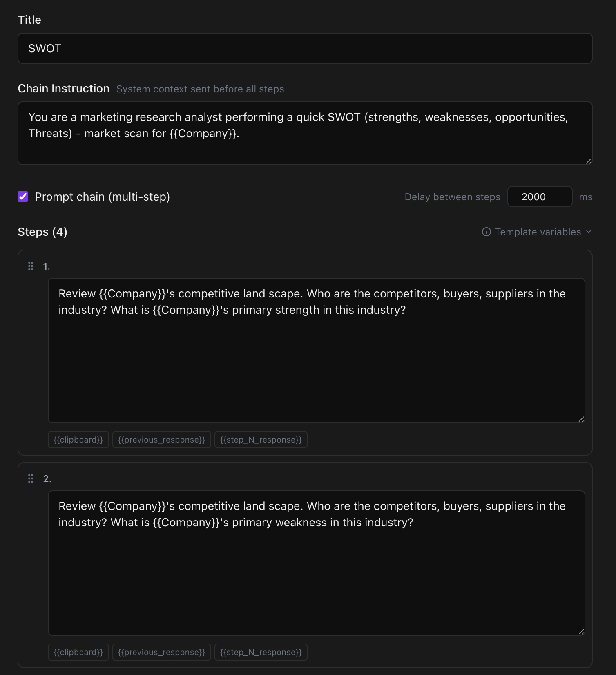
Task: Click the SWOT title input field
Action: tap(304, 48)
